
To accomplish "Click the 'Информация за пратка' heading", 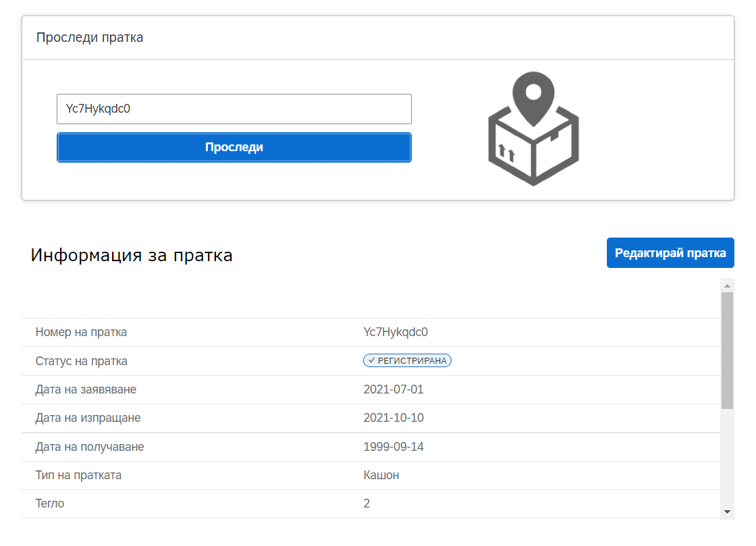I will pos(132,255).
